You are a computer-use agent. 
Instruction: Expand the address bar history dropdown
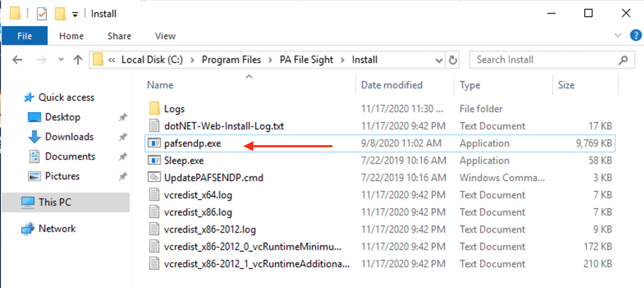tap(439, 60)
